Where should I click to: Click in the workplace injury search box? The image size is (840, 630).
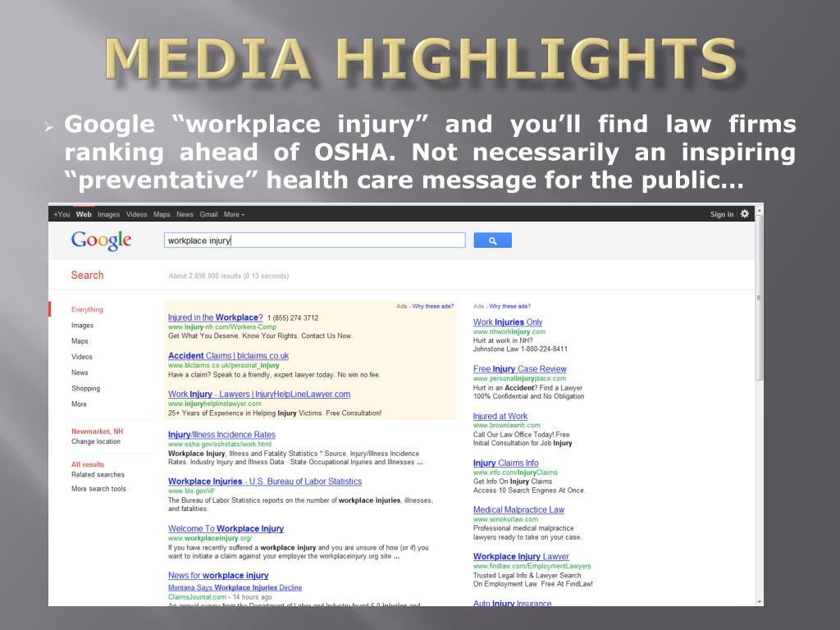pyautogui.click(x=314, y=240)
